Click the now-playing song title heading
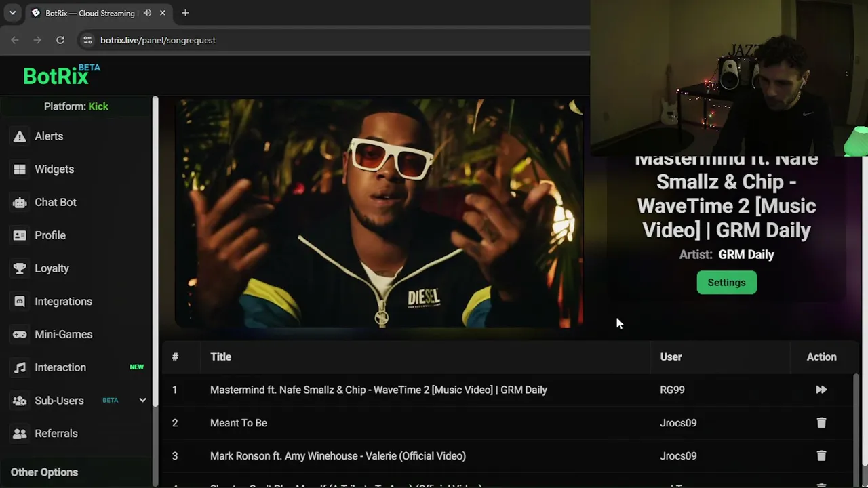868x488 pixels. tap(726, 195)
